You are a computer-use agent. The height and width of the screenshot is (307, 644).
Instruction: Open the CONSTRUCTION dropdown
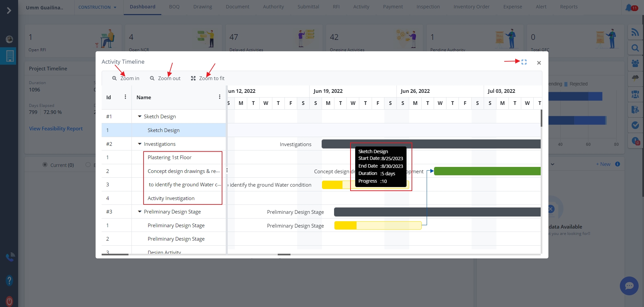click(97, 7)
